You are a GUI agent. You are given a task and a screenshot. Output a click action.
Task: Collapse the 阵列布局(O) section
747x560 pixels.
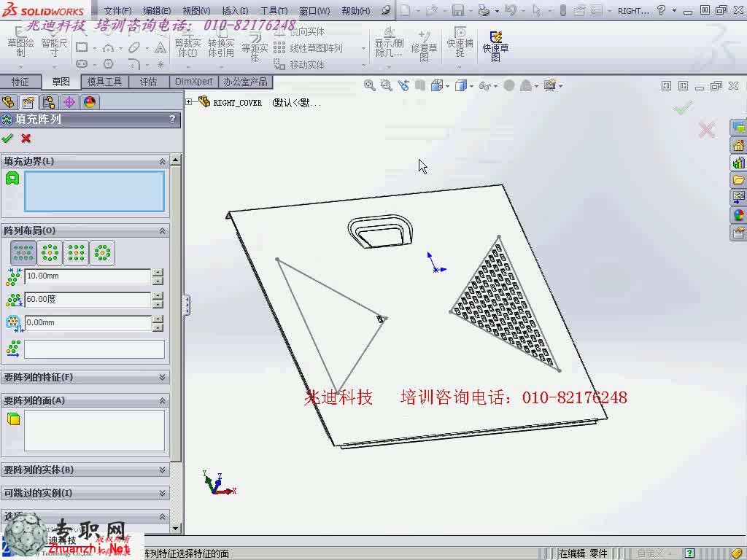tap(162, 231)
